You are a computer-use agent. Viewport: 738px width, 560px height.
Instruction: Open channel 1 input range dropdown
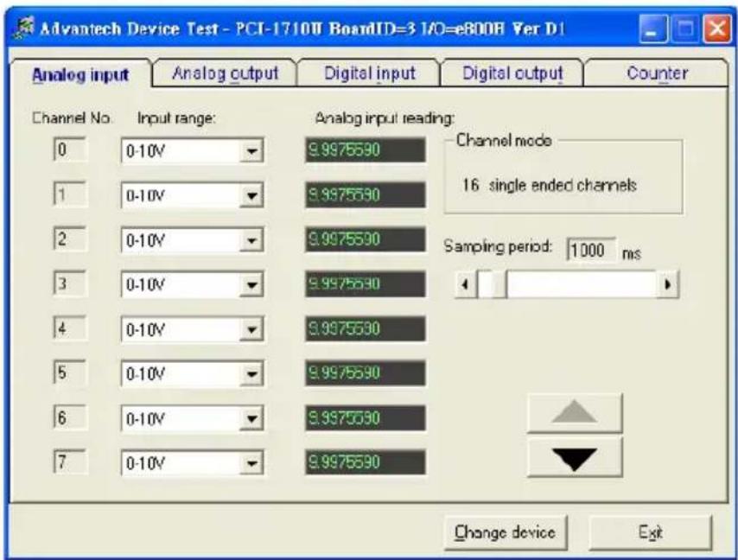click(x=251, y=196)
